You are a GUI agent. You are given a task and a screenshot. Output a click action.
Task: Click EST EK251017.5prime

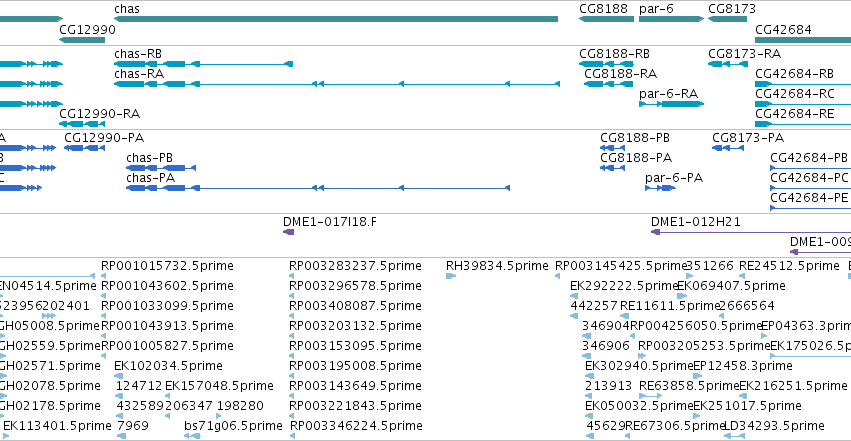pos(747,406)
